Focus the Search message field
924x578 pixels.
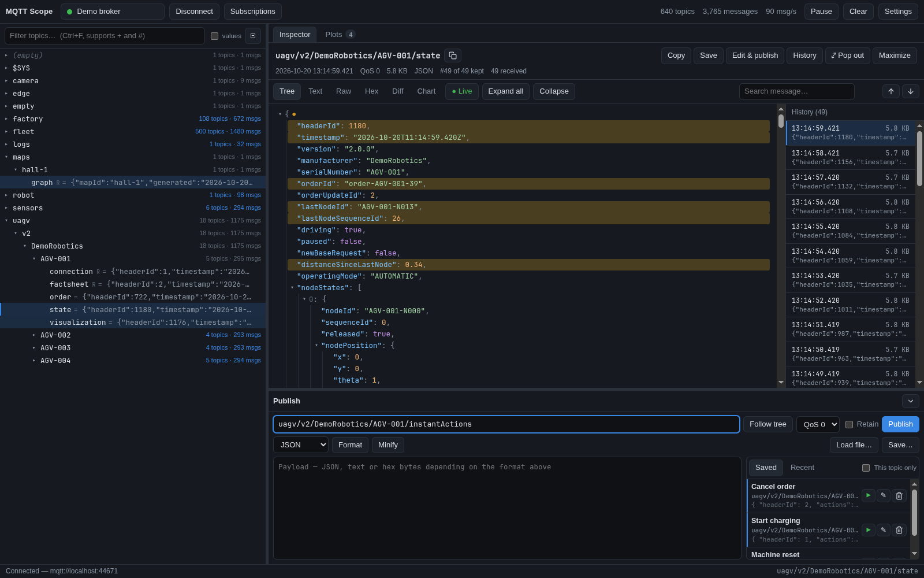797,91
